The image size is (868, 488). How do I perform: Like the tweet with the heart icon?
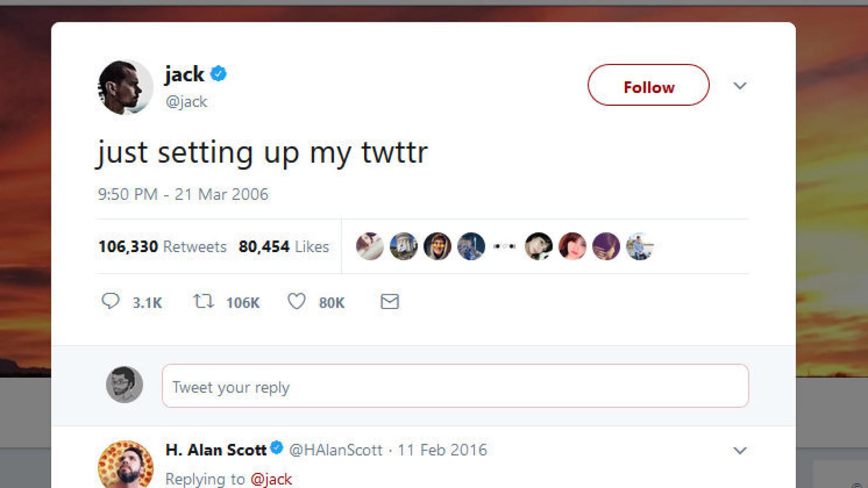296,301
